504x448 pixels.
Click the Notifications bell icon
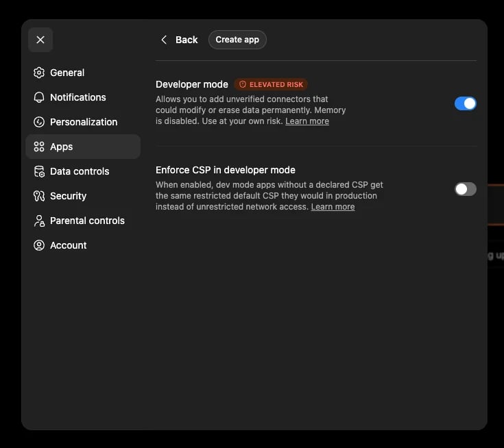[39, 97]
